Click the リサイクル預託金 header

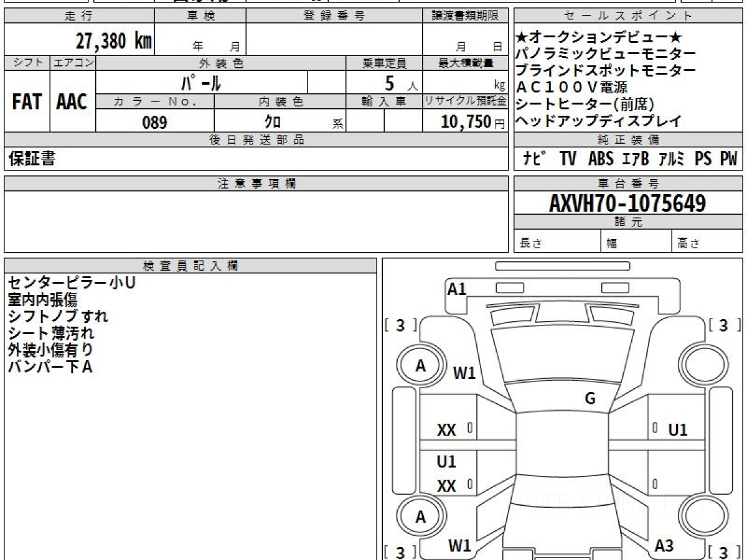(466, 101)
